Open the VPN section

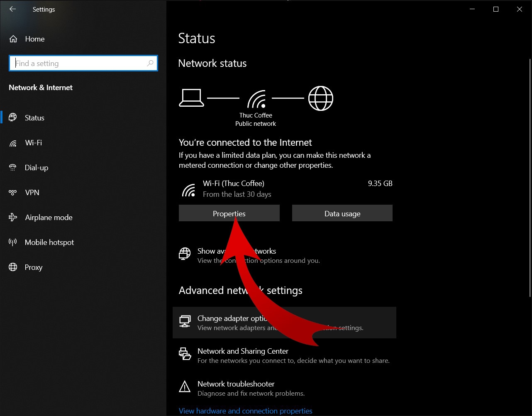tap(83, 193)
